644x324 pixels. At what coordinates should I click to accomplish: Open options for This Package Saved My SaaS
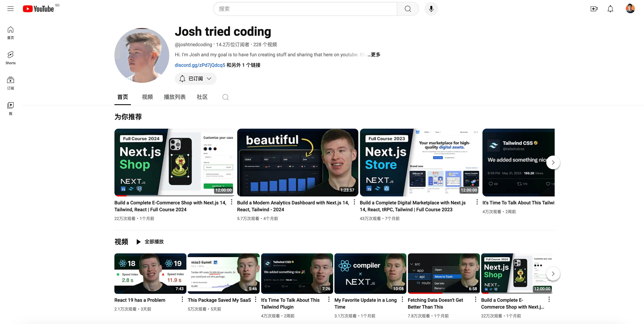point(256,299)
